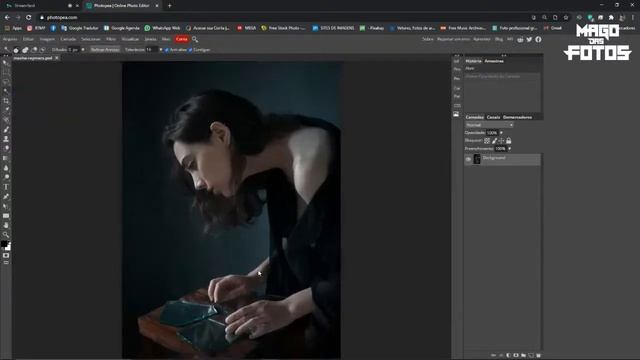Select the Zoom tool in toolbox
This screenshot has height=360, width=640.
point(6,235)
